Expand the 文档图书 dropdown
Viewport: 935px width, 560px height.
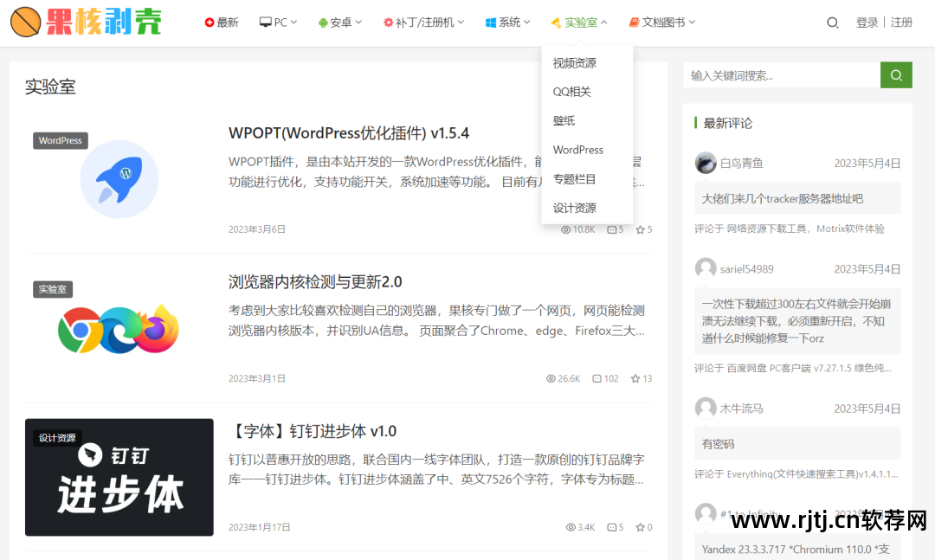point(661,22)
